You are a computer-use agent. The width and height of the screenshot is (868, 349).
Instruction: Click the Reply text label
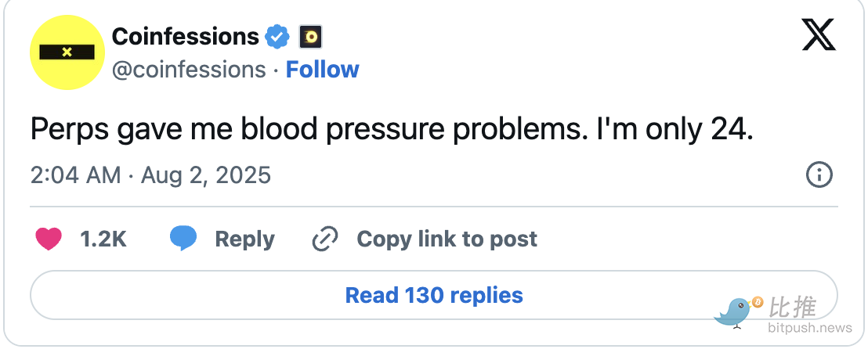pos(244,239)
